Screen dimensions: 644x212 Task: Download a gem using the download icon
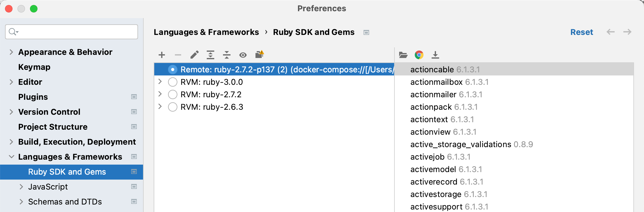pos(436,55)
